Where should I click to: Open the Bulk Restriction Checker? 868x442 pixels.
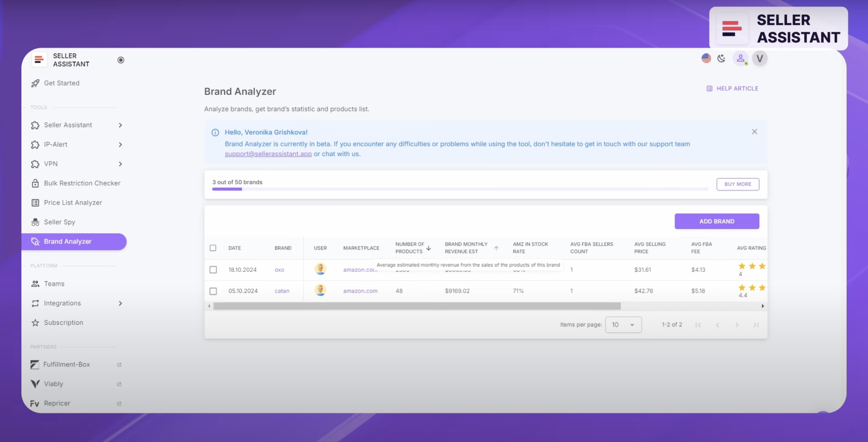tap(82, 183)
